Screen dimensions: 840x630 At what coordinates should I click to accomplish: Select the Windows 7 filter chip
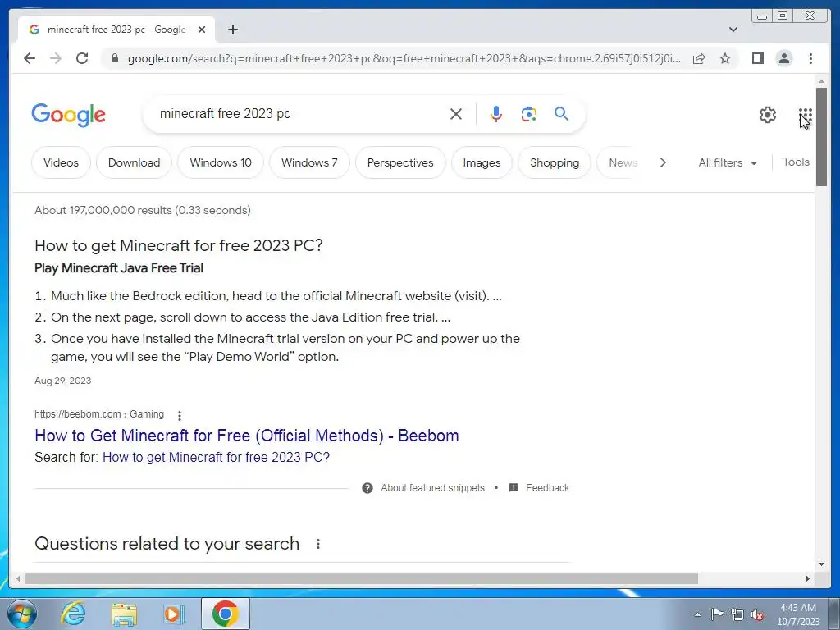(x=309, y=162)
